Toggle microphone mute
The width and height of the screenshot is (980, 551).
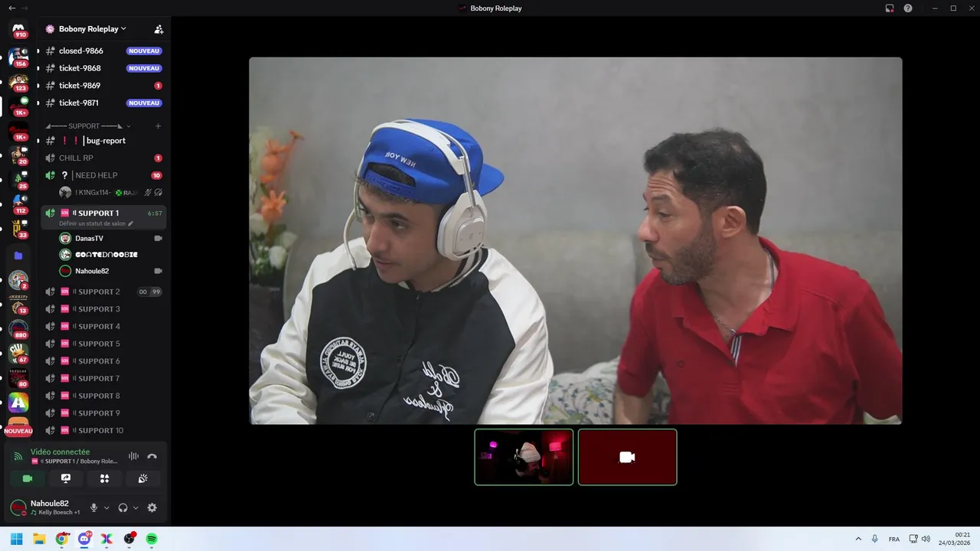(x=94, y=507)
